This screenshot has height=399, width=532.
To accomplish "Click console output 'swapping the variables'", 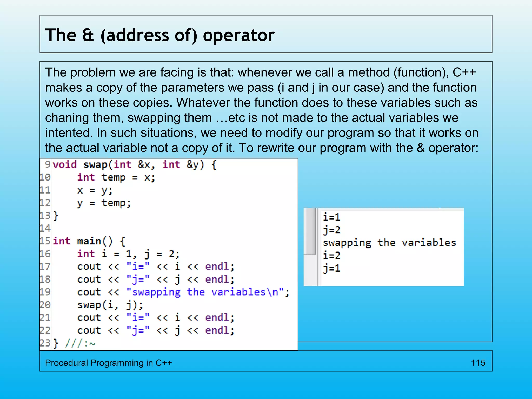I will tap(389, 243).
